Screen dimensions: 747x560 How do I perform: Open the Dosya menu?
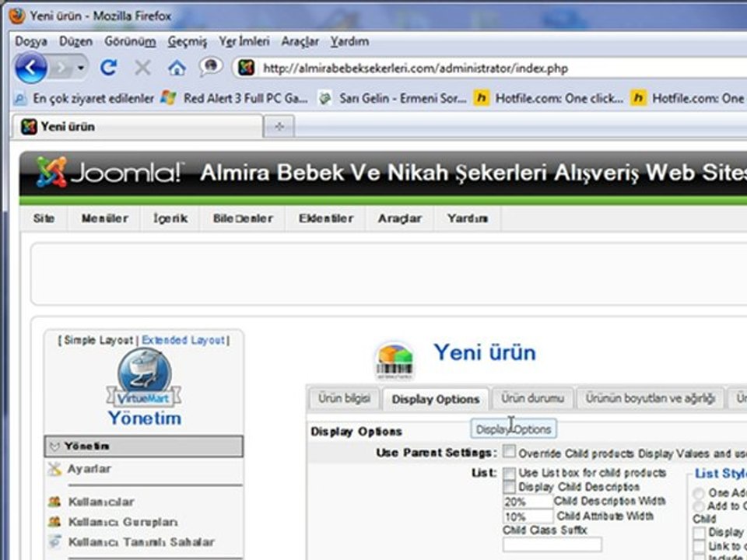(31, 41)
